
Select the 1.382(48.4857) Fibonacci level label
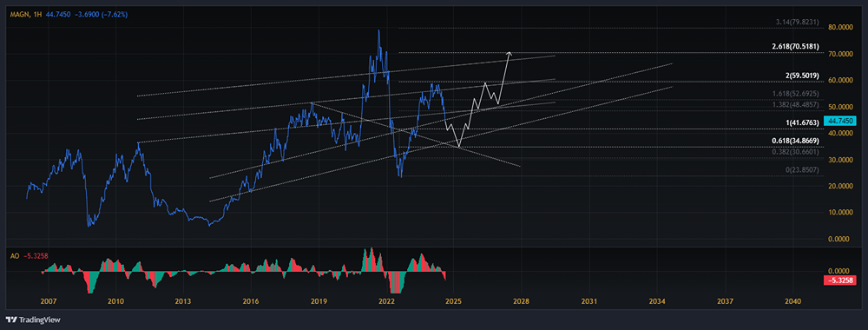pos(795,105)
